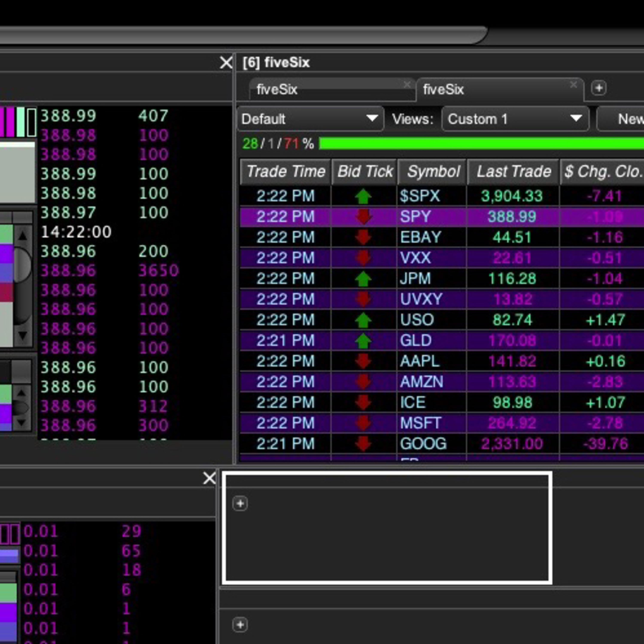
Task: Select the AMZN symbol
Action: (x=421, y=382)
